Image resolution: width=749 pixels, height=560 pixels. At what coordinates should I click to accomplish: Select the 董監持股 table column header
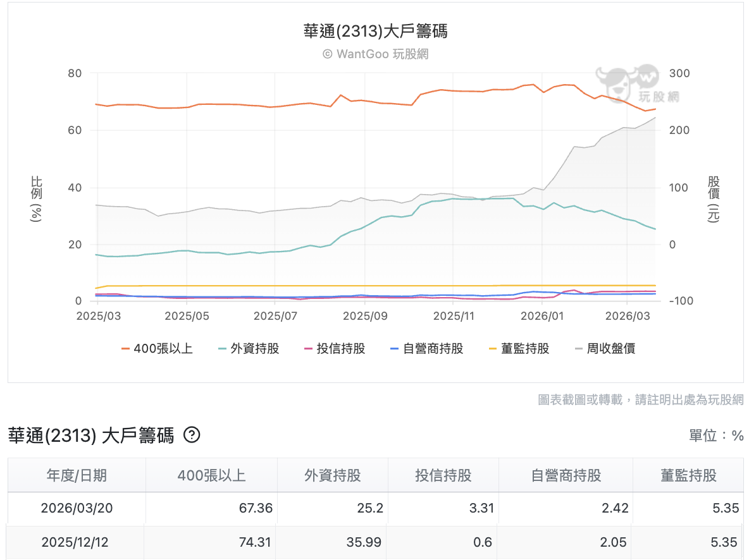coord(688,475)
